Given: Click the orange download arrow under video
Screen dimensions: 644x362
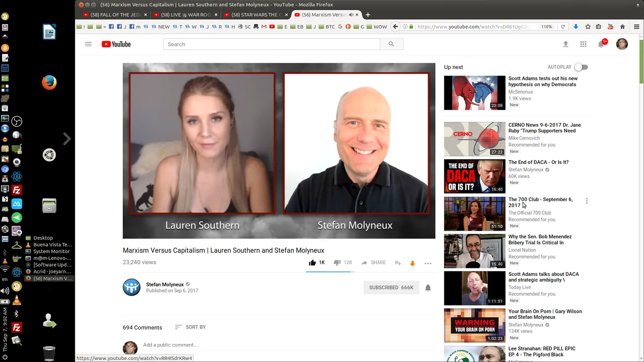Looking at the screenshot, I should (412, 263).
